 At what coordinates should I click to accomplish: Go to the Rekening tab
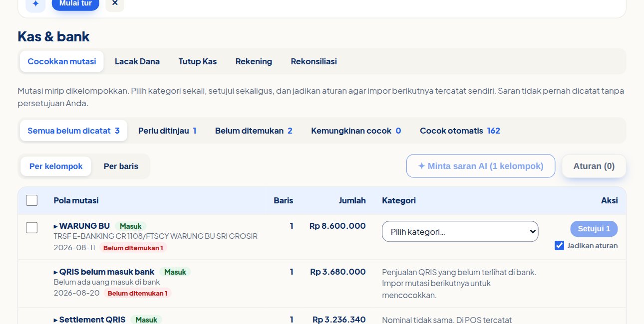(254, 61)
